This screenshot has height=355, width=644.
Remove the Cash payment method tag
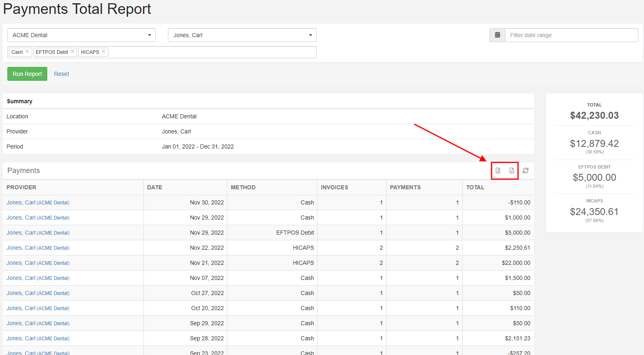[27, 51]
